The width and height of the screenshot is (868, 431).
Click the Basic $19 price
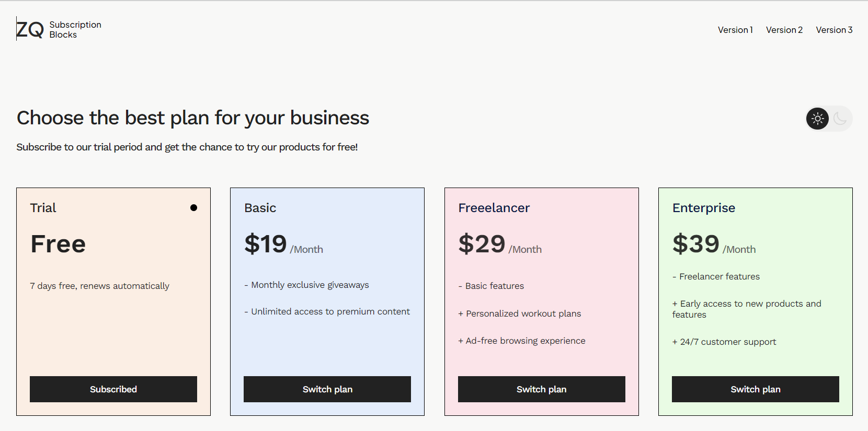pyautogui.click(x=266, y=244)
